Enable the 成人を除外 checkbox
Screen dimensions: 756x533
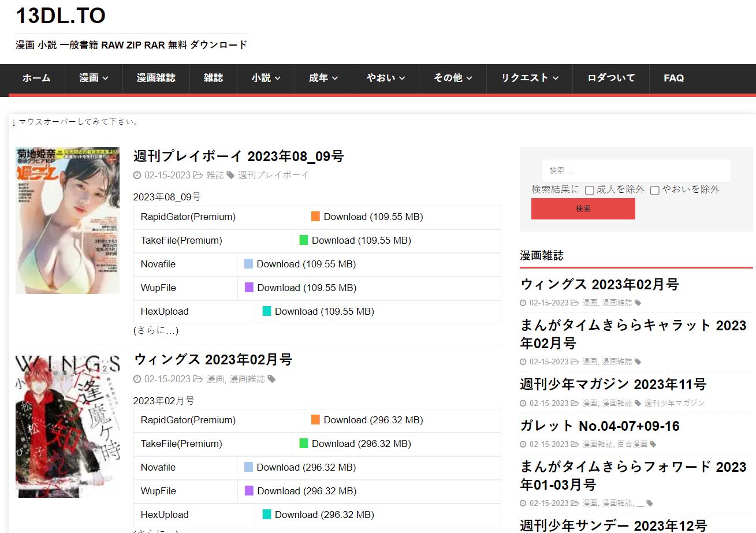pyautogui.click(x=589, y=190)
